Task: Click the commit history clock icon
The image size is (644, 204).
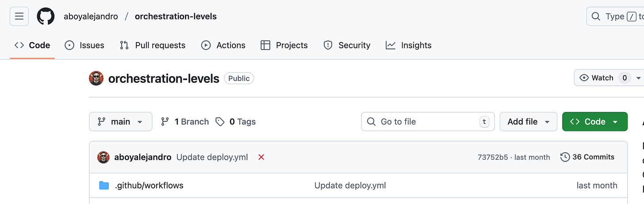Action: pos(565,157)
